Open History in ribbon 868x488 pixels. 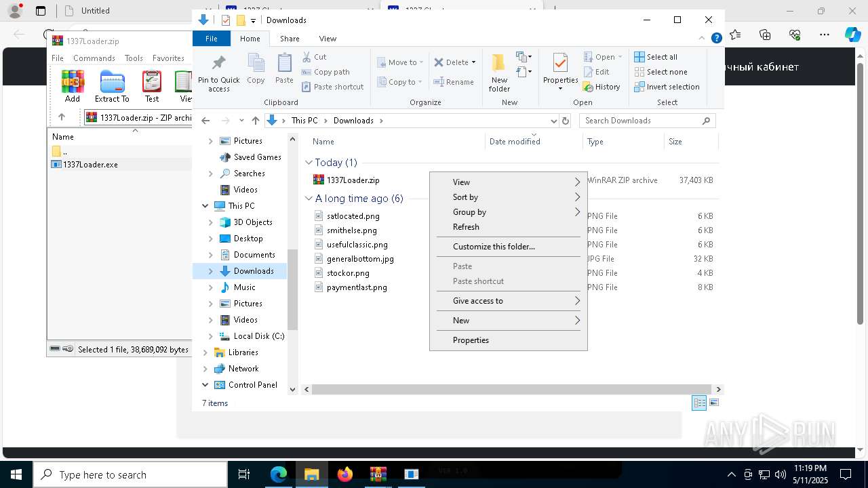(x=601, y=87)
